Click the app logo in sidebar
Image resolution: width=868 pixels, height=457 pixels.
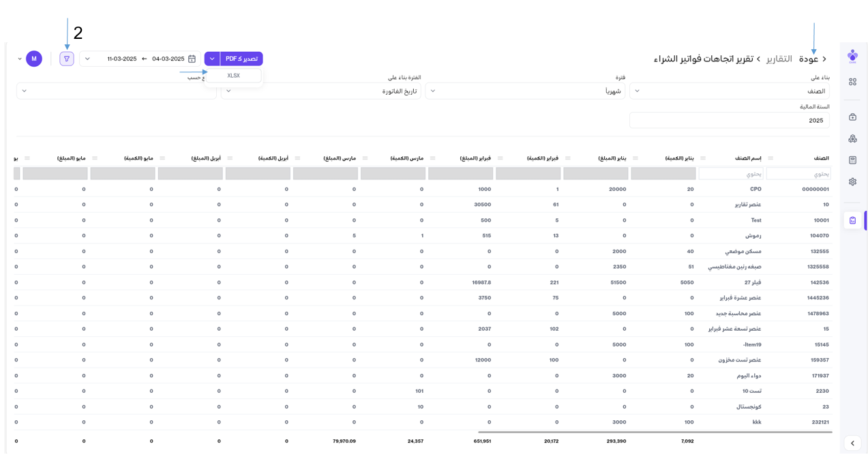[x=852, y=56]
